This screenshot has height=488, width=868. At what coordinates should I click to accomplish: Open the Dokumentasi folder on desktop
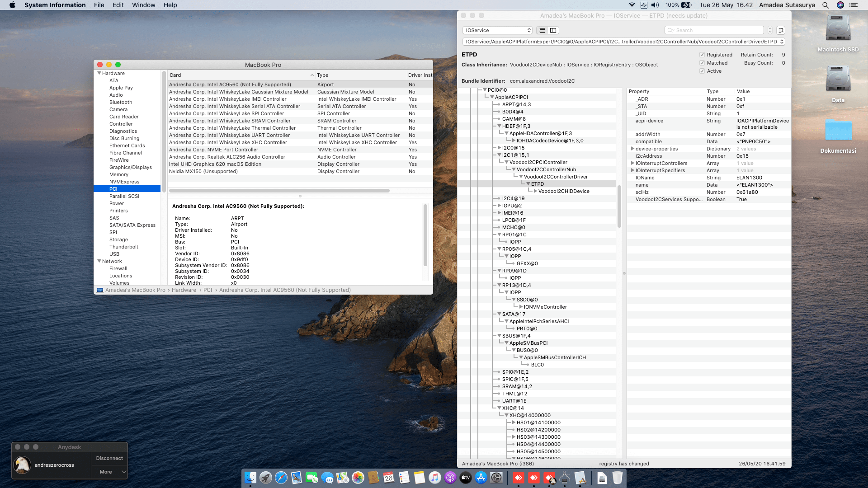click(x=838, y=131)
